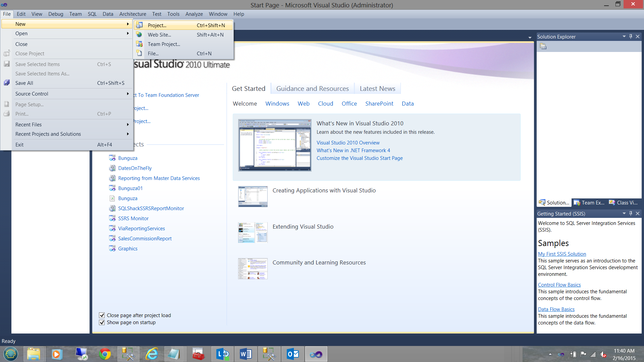Screen dimensions: 644x362
Task: Click Solution Explorer properties toolbar icon
Action: point(543,47)
